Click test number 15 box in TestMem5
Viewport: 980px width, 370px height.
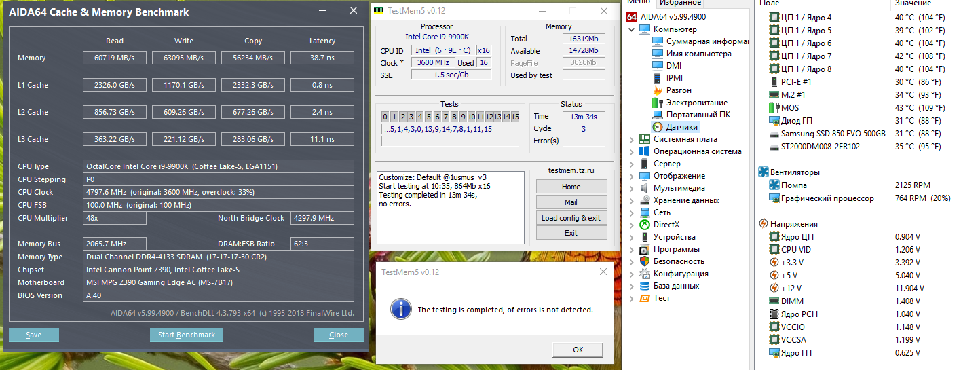point(515,117)
